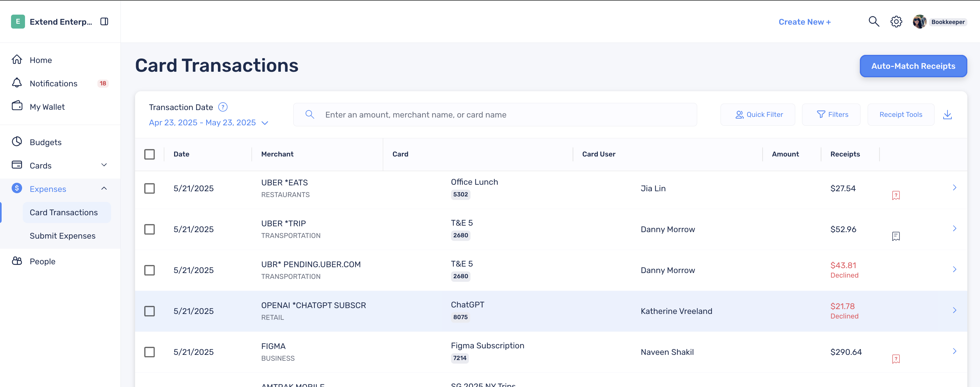Viewport: 980px width, 387px height.
Task: Click Create New + link
Action: [805, 22]
